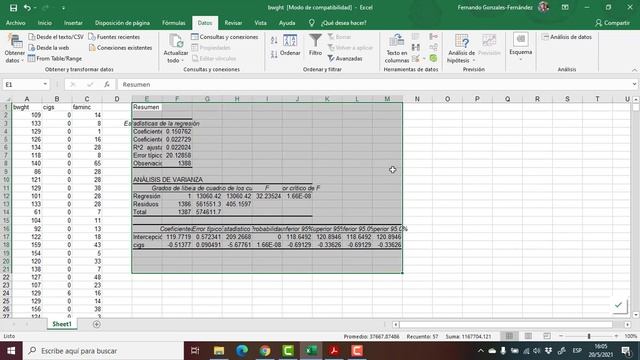640x360 pixels.
Task: Expand the Name Box dropdown
Action: 45,84
